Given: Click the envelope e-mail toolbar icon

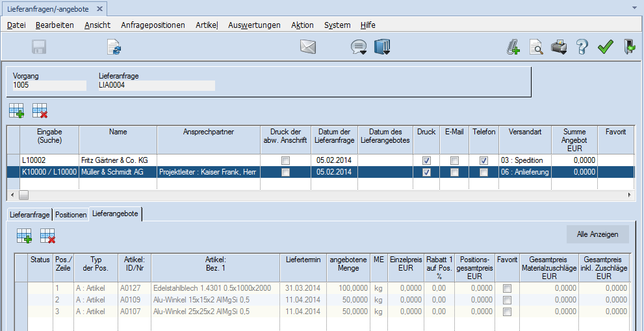Looking at the screenshot, I should (307, 47).
